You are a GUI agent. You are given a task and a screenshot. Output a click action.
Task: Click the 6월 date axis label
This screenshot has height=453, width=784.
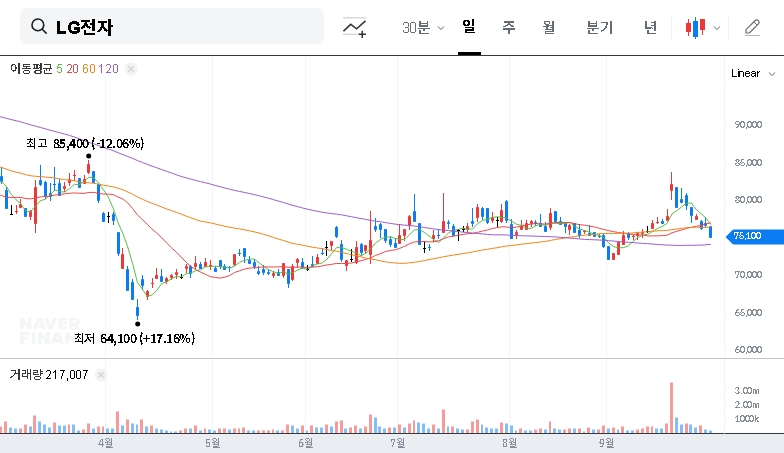click(x=306, y=443)
